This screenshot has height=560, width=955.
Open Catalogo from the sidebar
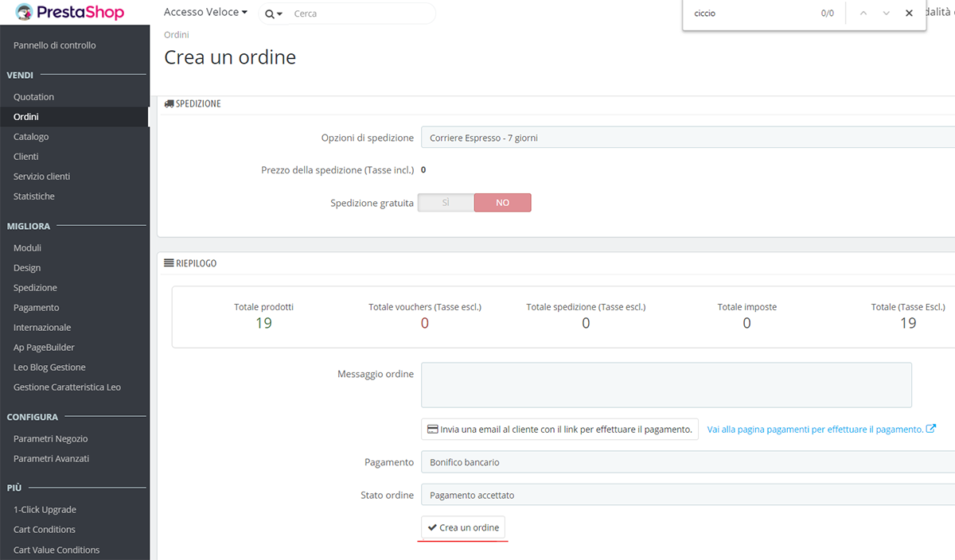point(29,136)
